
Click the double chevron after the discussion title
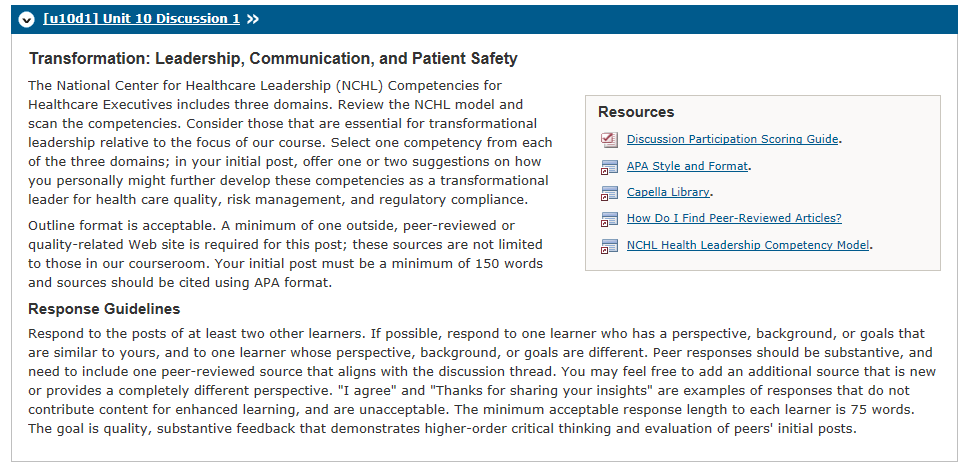click(252, 19)
